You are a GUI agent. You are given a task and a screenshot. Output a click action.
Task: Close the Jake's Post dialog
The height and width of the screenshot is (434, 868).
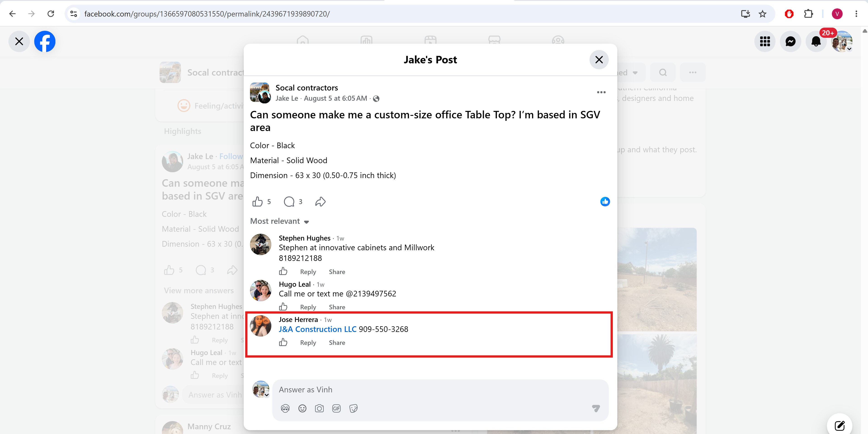tap(599, 60)
